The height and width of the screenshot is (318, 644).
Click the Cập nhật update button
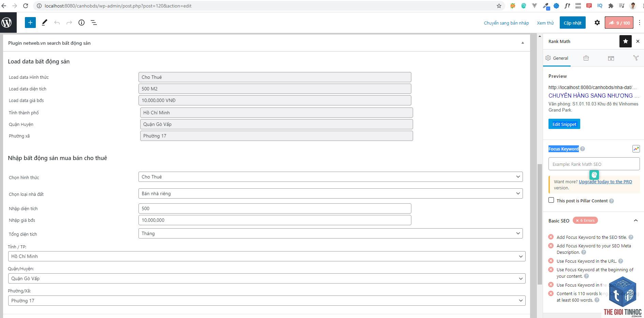(572, 23)
